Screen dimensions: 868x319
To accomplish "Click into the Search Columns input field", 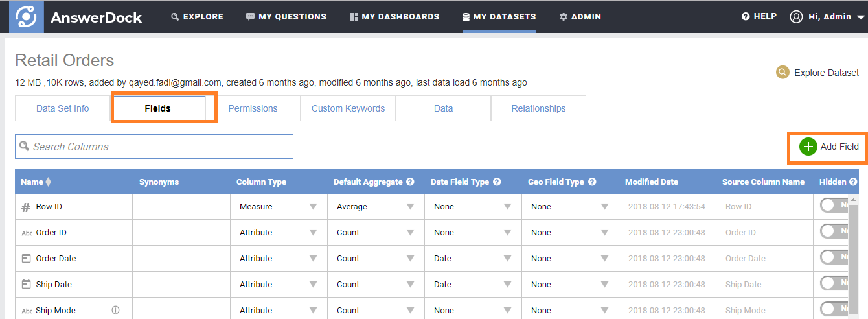I will click(154, 147).
